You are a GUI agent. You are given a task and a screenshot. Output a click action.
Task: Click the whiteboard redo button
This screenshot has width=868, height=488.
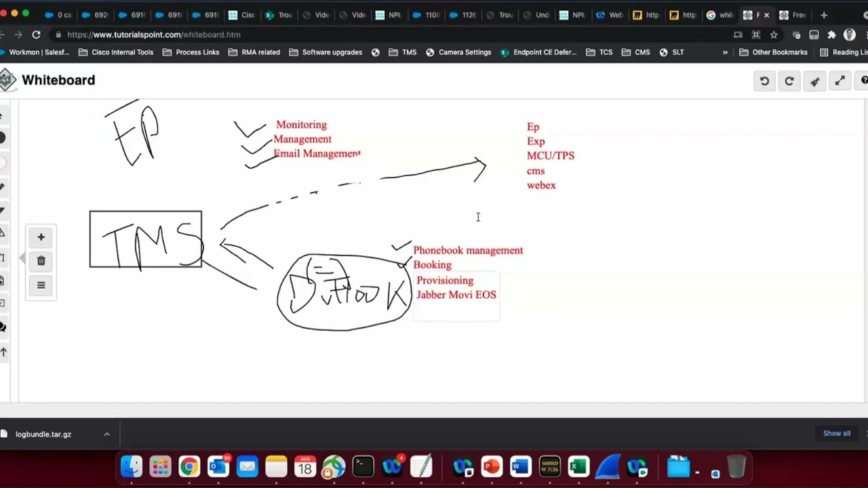point(789,81)
